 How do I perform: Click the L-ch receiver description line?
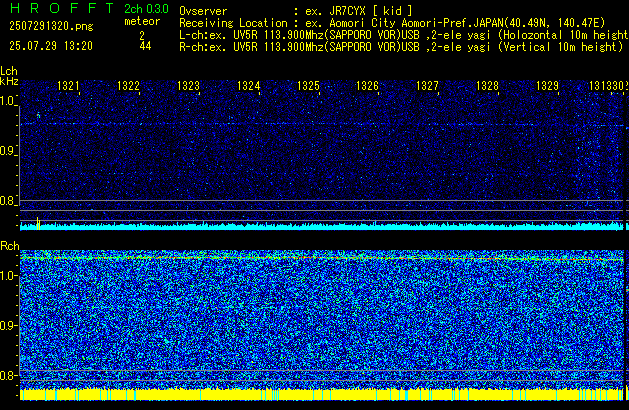pyautogui.click(x=404, y=35)
